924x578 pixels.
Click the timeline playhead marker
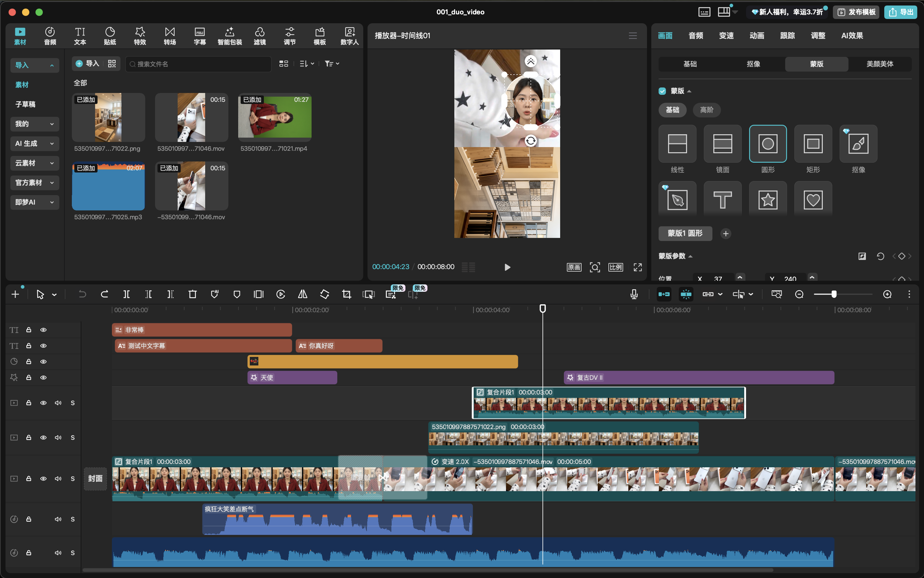(543, 308)
